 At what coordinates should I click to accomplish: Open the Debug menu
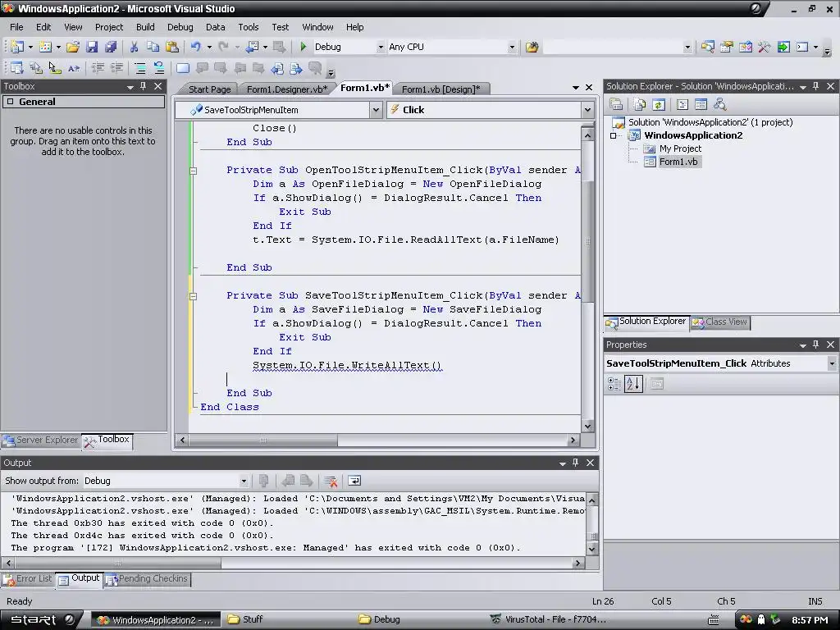point(180,27)
